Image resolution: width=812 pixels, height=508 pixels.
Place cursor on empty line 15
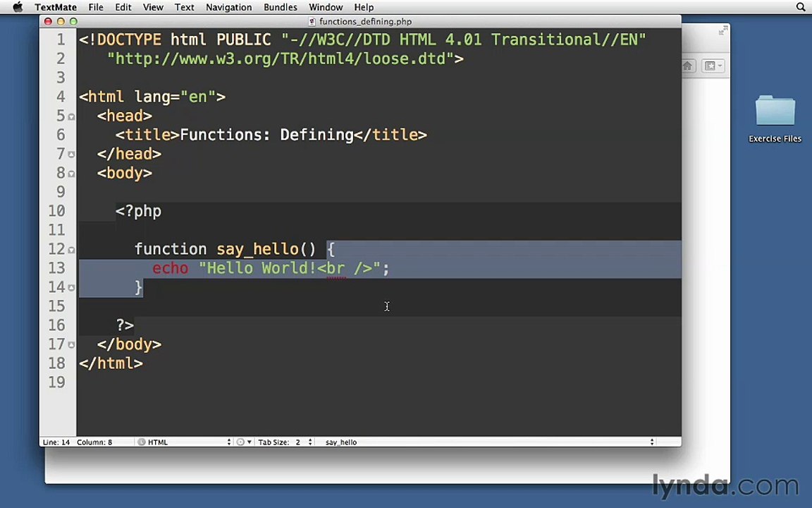(282, 307)
